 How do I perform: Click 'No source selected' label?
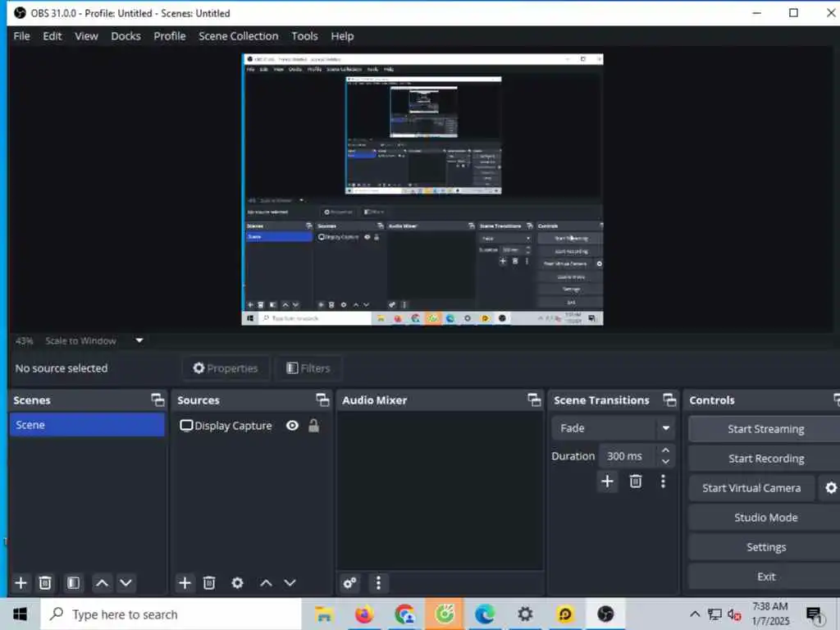tap(62, 368)
